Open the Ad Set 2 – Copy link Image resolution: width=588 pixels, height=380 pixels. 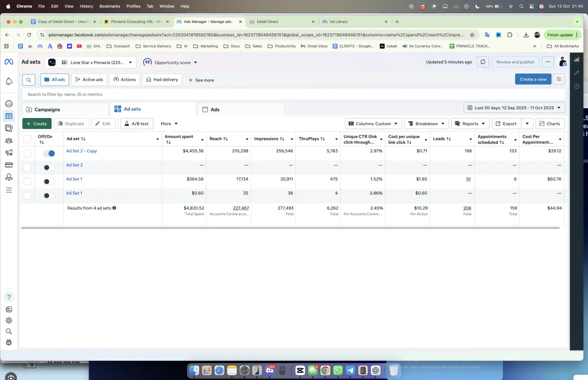tap(81, 151)
